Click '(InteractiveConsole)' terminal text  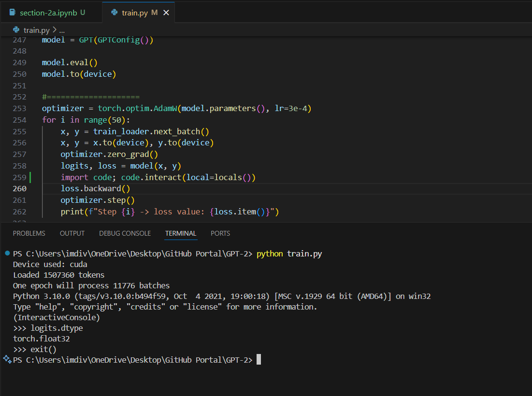[57, 317]
